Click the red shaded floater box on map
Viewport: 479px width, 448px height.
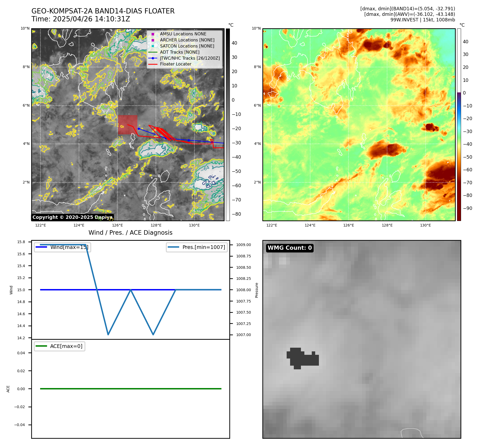[x=128, y=125]
